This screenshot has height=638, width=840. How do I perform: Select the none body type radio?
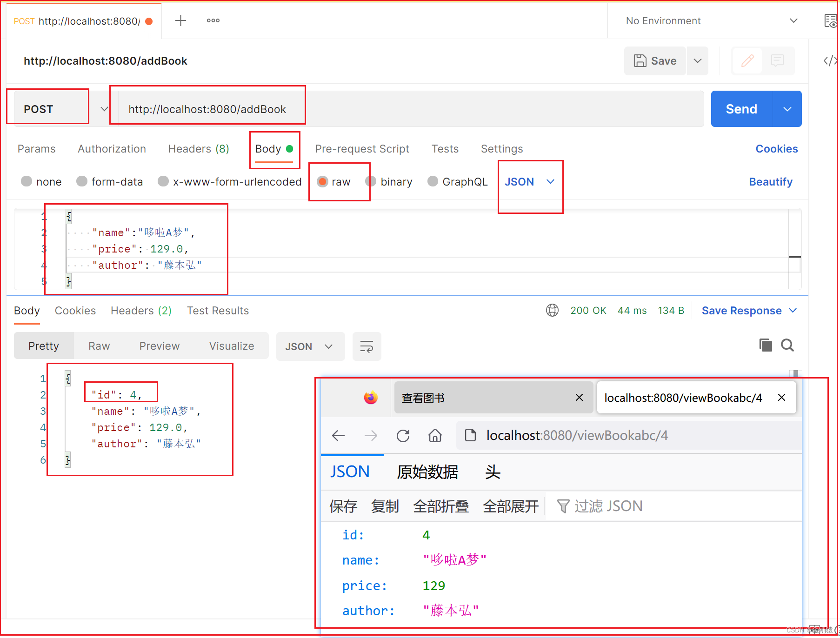click(27, 181)
